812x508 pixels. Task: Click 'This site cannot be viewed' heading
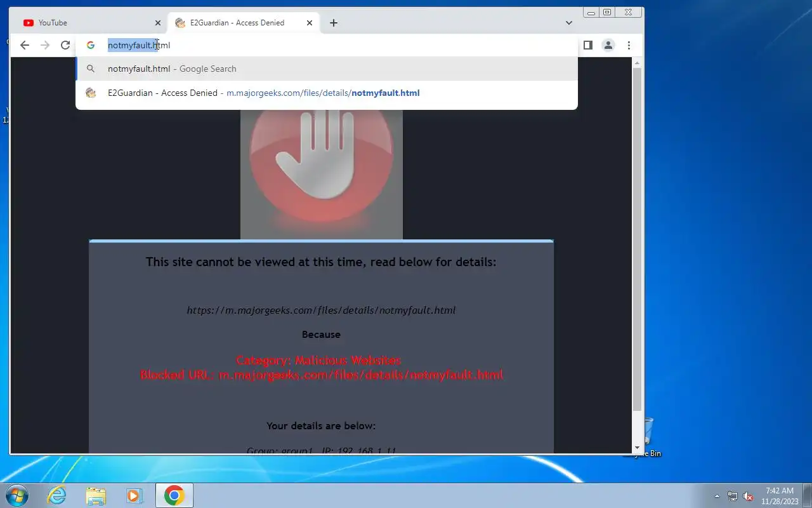tap(321, 262)
